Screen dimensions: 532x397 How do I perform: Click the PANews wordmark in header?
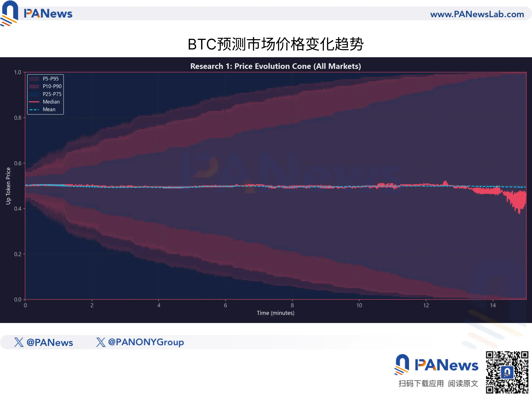tap(48, 14)
